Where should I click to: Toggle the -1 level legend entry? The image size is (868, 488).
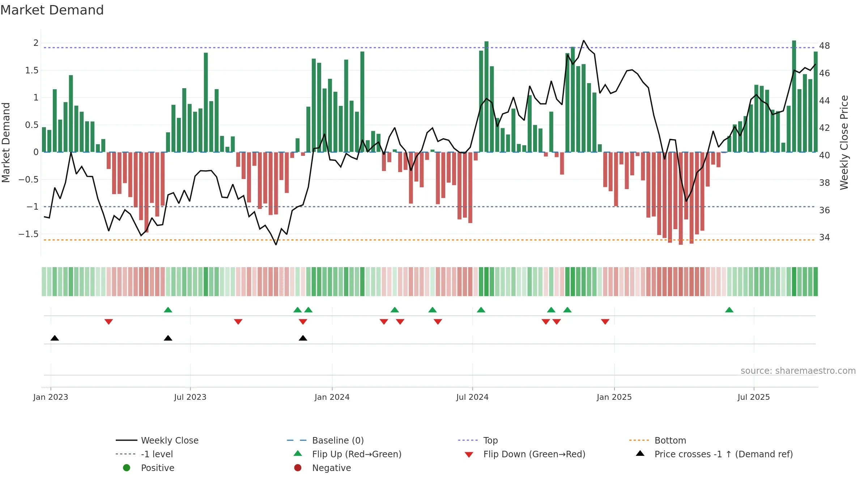144,454
